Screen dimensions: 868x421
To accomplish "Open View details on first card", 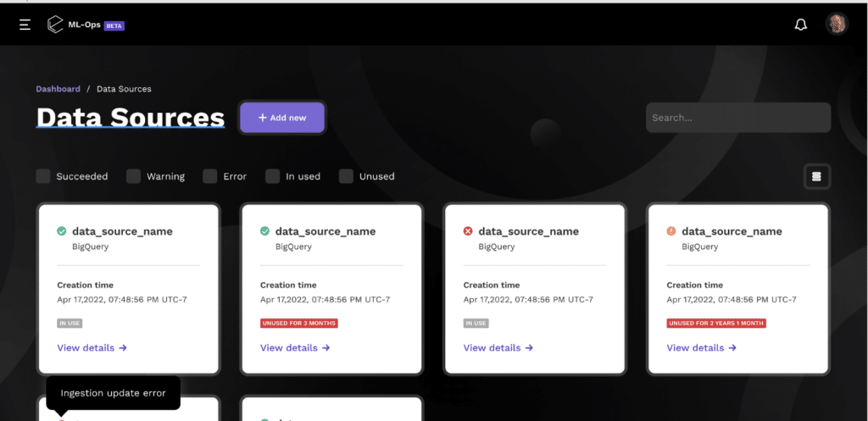I will 92,348.
